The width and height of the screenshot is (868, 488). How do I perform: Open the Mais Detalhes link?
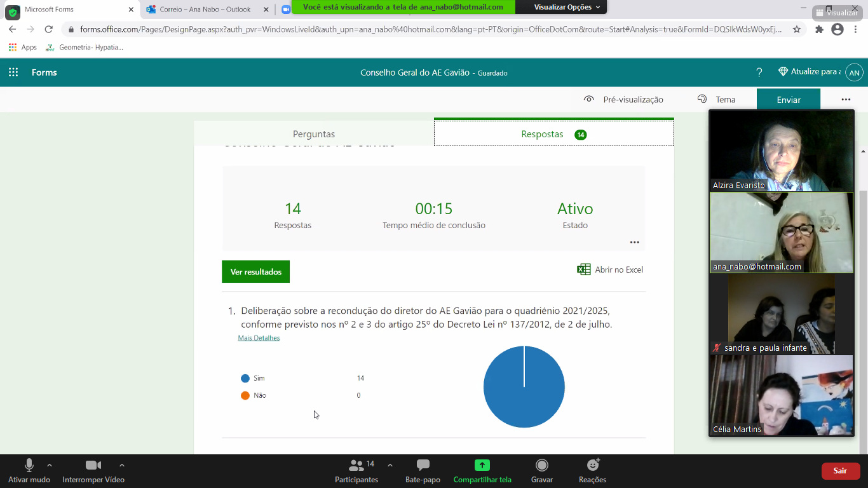259,338
